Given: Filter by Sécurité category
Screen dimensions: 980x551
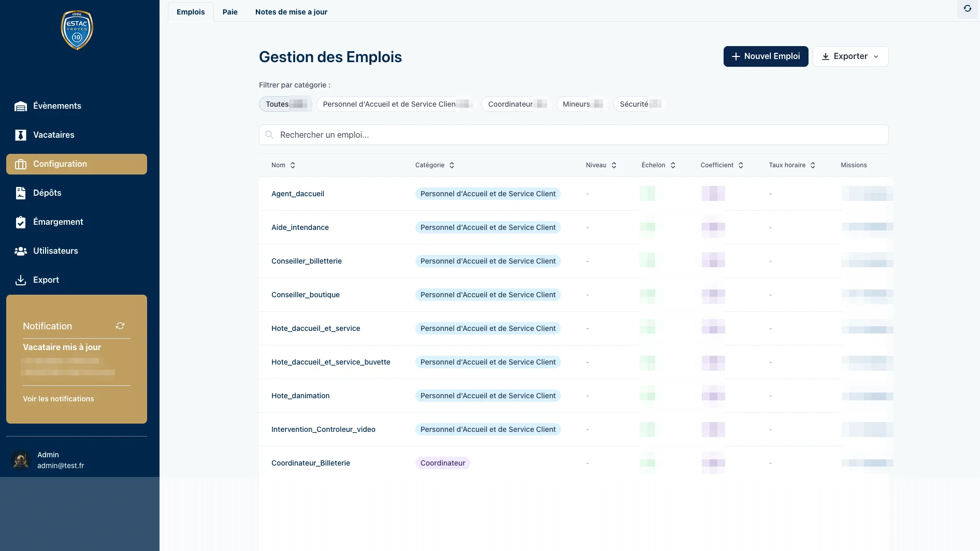Looking at the screenshot, I should pyautogui.click(x=640, y=104).
